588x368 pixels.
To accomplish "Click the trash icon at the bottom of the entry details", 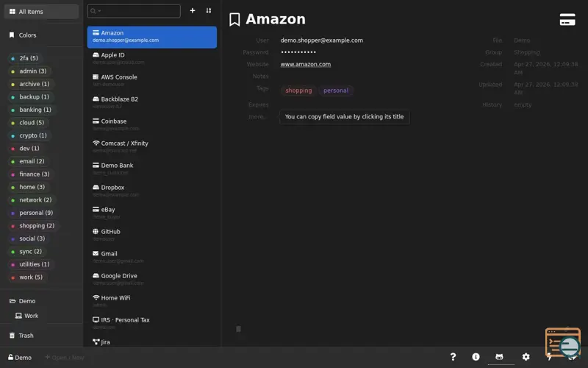I will [x=238, y=329].
